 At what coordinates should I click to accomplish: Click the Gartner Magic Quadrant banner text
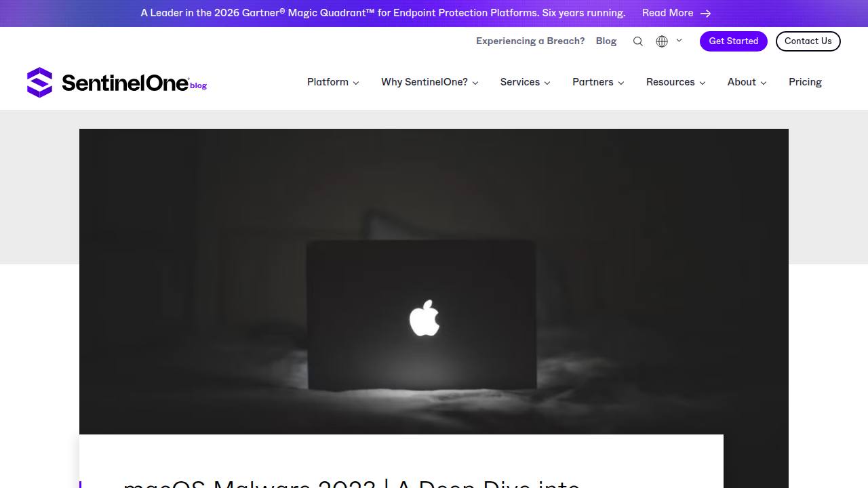[x=383, y=13]
